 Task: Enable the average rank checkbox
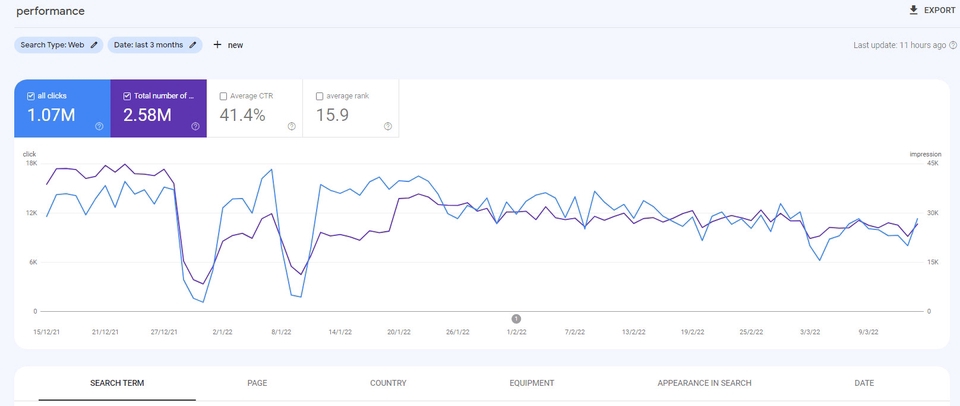pos(319,96)
